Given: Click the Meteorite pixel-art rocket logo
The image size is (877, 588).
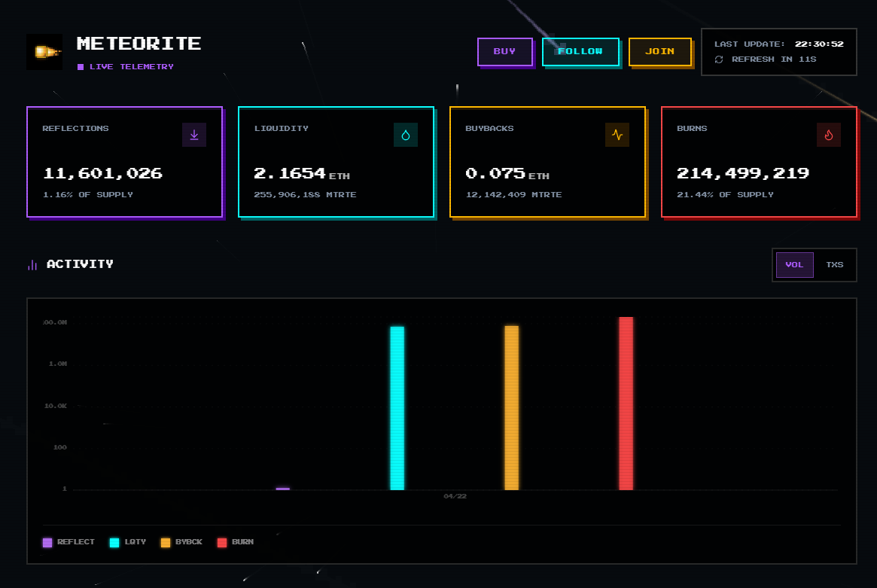Looking at the screenshot, I should point(44,52).
